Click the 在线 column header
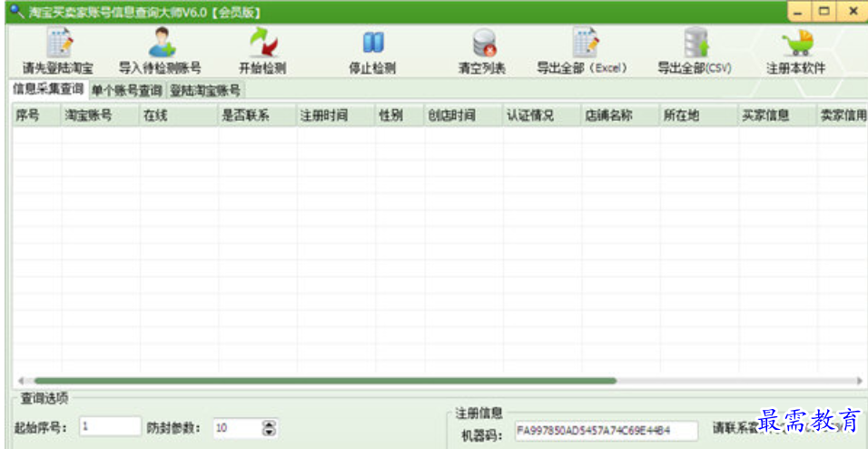868x449 pixels. pyautogui.click(x=179, y=115)
